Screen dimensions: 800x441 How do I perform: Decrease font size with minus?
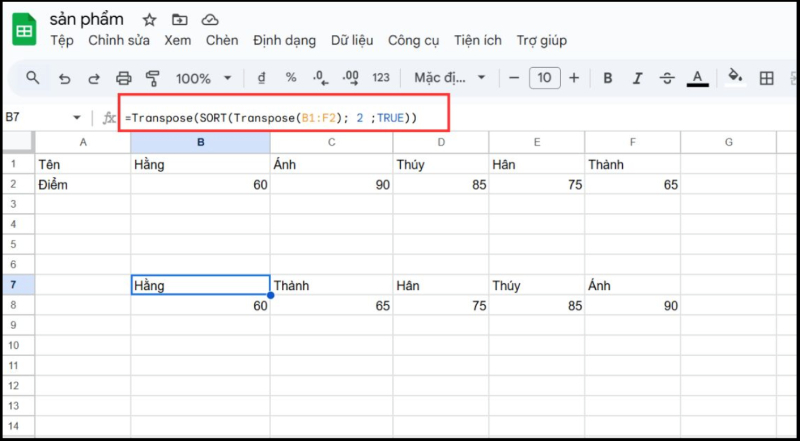[x=514, y=78]
